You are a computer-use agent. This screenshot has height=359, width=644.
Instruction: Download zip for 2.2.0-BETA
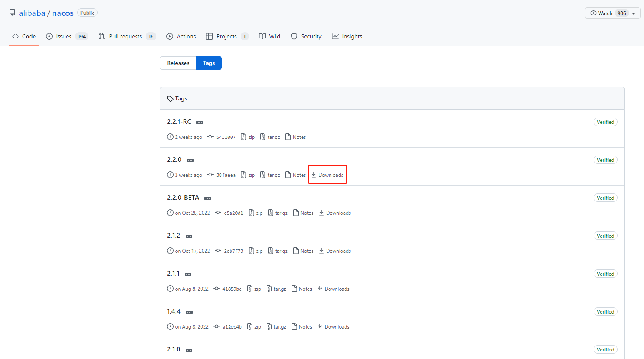pyautogui.click(x=256, y=213)
